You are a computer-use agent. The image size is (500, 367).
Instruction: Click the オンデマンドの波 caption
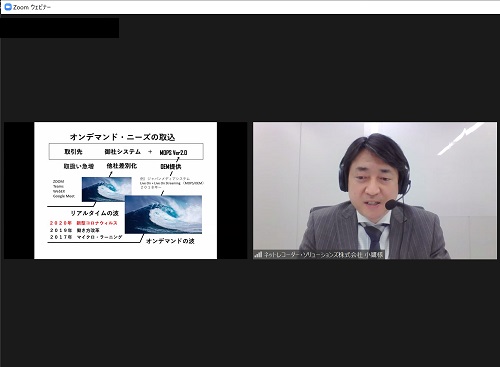point(170,241)
